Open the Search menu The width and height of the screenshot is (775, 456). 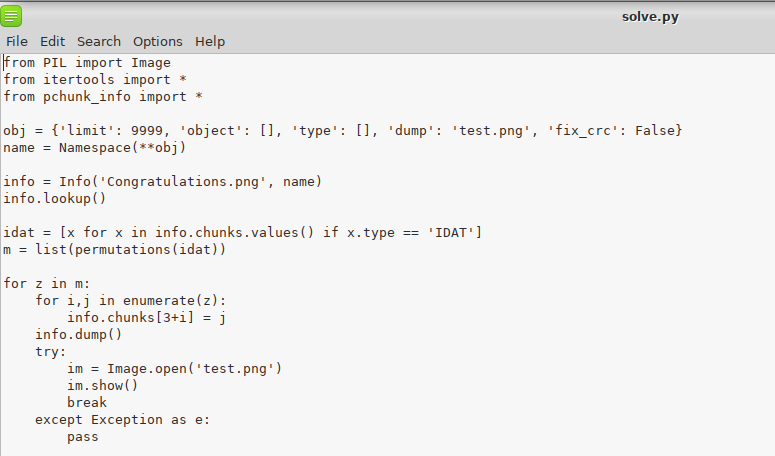pyautogui.click(x=99, y=41)
